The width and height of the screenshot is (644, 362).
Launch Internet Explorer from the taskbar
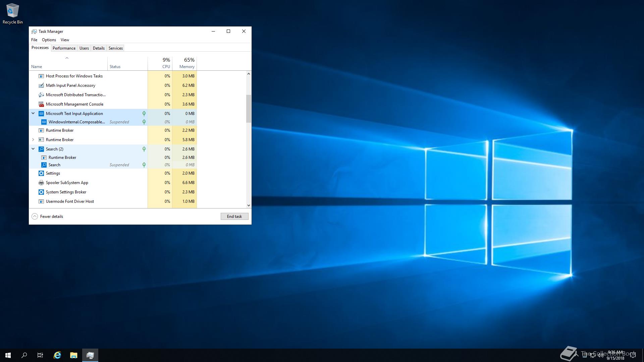click(57, 355)
